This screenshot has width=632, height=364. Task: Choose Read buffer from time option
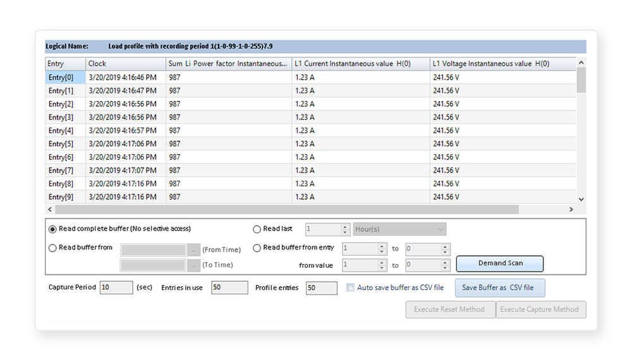[52, 248]
